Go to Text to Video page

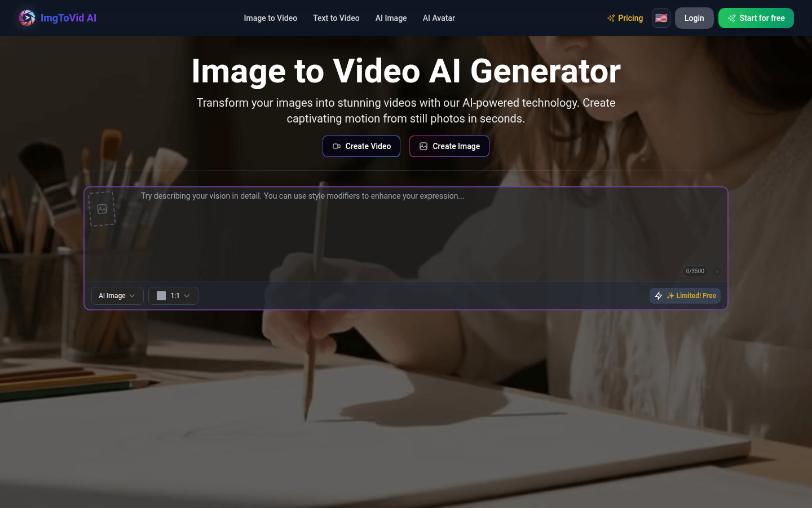click(x=336, y=18)
